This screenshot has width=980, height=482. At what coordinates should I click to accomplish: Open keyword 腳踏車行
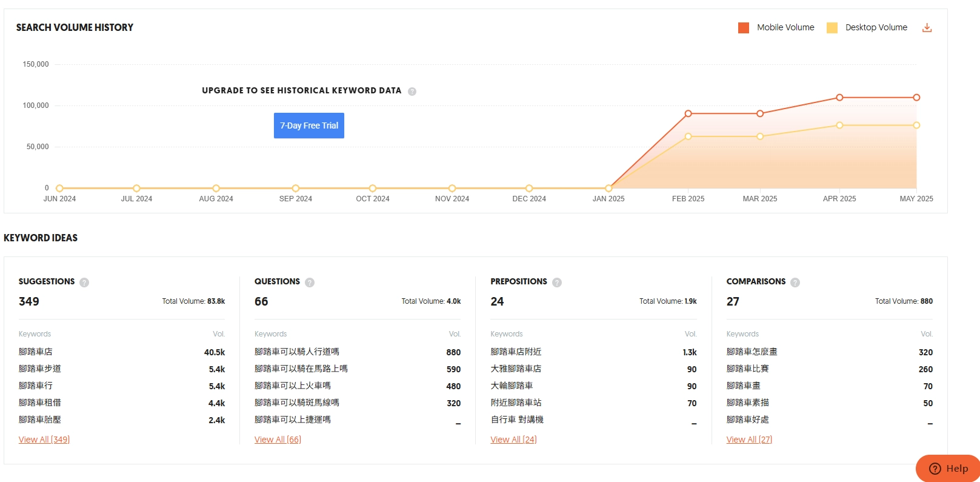coord(36,386)
